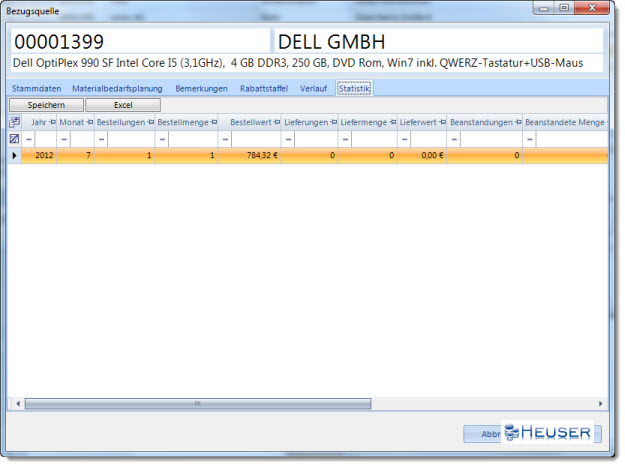Click the scroll left arrow

pos(18,404)
